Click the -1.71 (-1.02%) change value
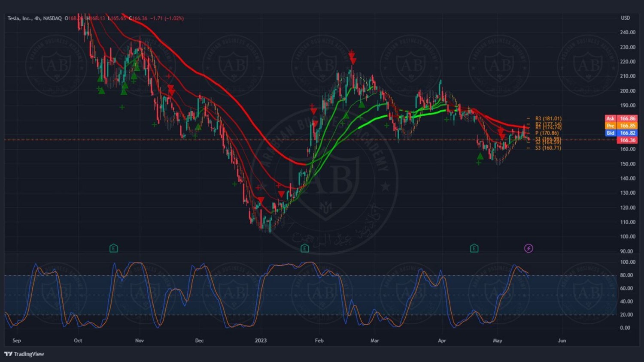The width and height of the screenshot is (644, 362). [167, 18]
